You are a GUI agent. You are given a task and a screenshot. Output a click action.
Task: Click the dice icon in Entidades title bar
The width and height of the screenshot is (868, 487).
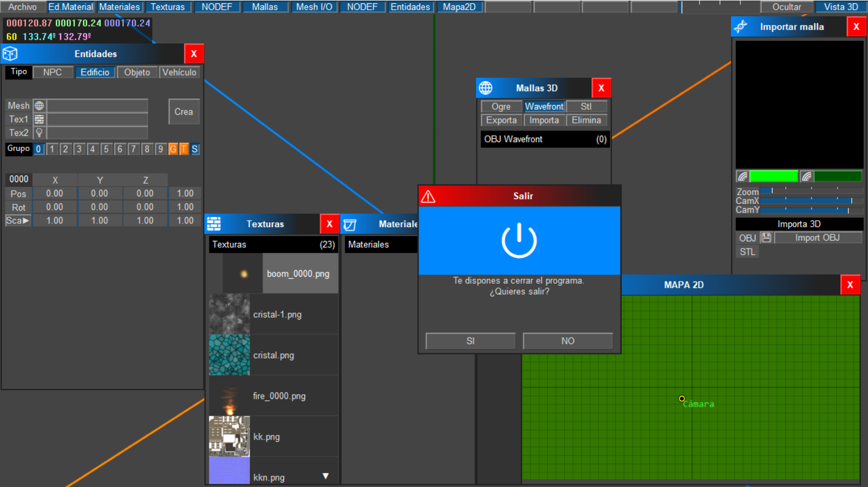[10, 54]
